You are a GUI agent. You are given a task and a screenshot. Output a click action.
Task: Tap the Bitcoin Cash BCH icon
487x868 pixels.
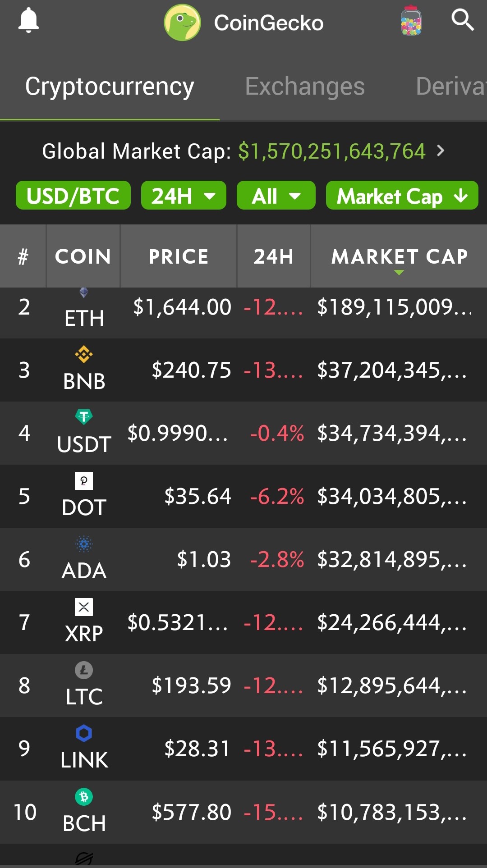pyautogui.click(x=84, y=797)
